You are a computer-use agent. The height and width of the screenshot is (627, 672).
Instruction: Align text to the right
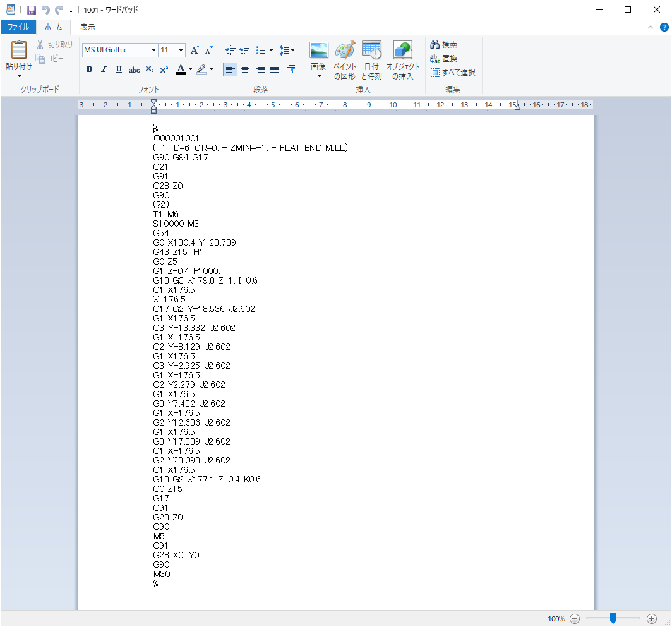coord(260,69)
